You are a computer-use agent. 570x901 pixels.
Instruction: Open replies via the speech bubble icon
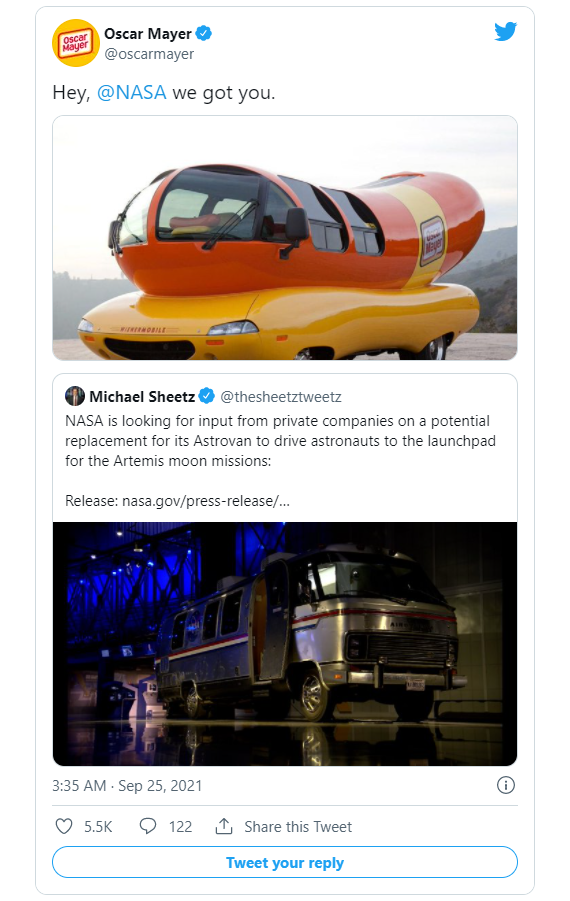point(148,826)
